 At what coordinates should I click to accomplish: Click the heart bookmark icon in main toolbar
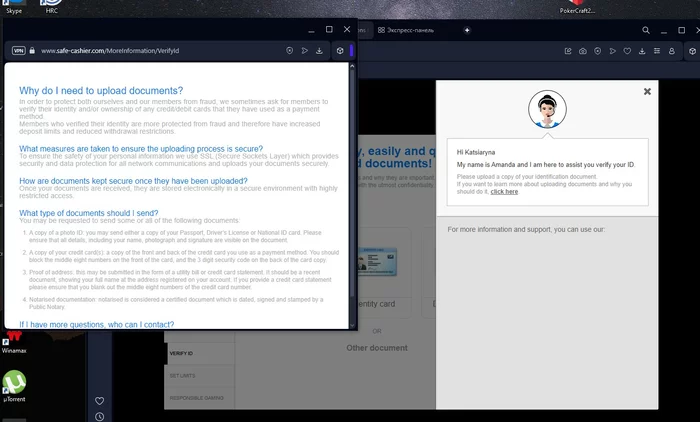(627, 51)
